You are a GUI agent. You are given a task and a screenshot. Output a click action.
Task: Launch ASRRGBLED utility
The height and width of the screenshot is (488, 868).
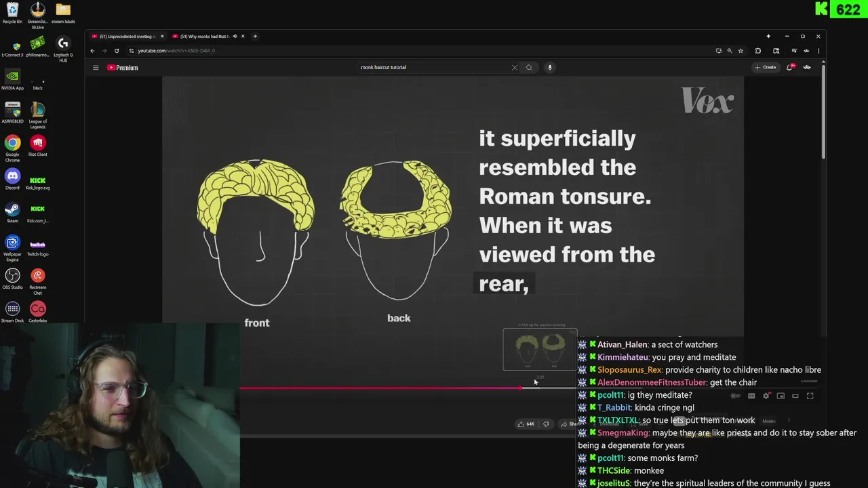12,113
